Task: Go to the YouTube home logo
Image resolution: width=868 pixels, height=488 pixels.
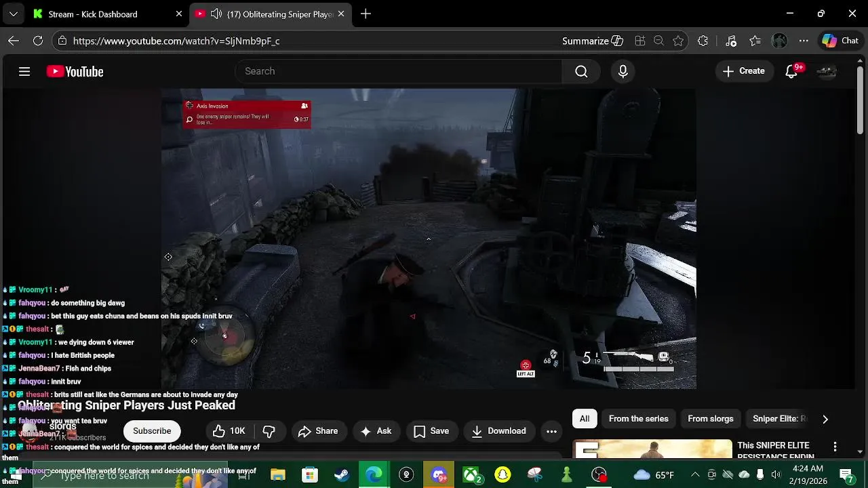Action: [x=75, y=71]
